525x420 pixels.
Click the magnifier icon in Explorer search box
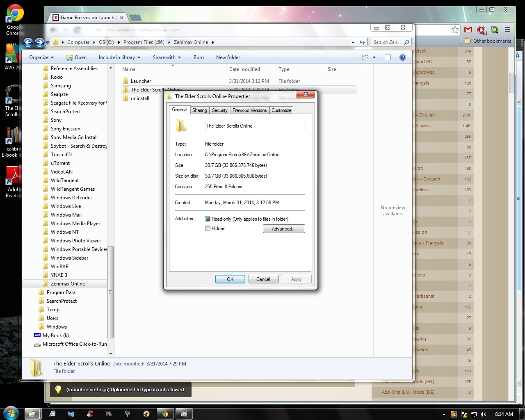click(406, 42)
